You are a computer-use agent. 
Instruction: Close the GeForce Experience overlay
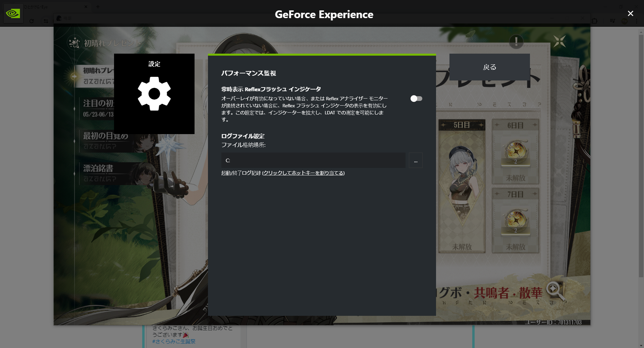click(630, 13)
